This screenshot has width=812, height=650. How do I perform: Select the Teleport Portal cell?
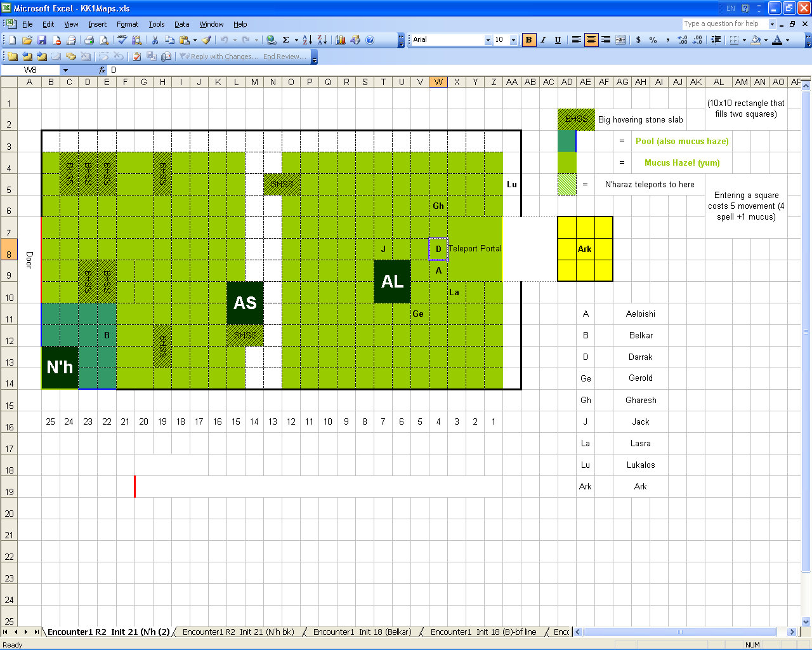(x=475, y=249)
